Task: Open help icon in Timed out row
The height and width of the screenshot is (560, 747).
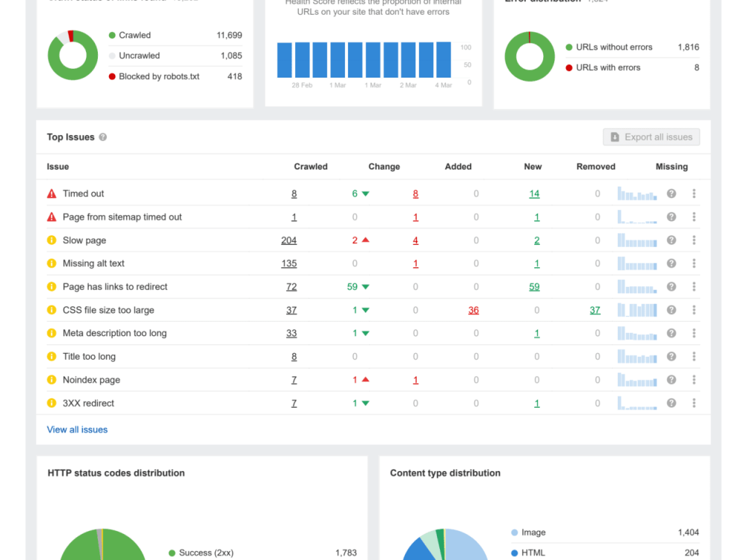Action: pos(672,193)
